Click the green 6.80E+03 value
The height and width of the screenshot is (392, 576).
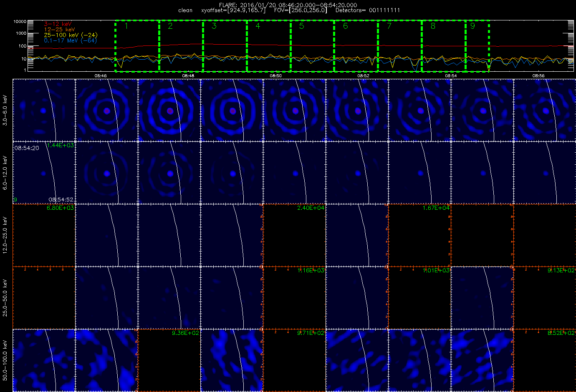[x=61, y=208]
